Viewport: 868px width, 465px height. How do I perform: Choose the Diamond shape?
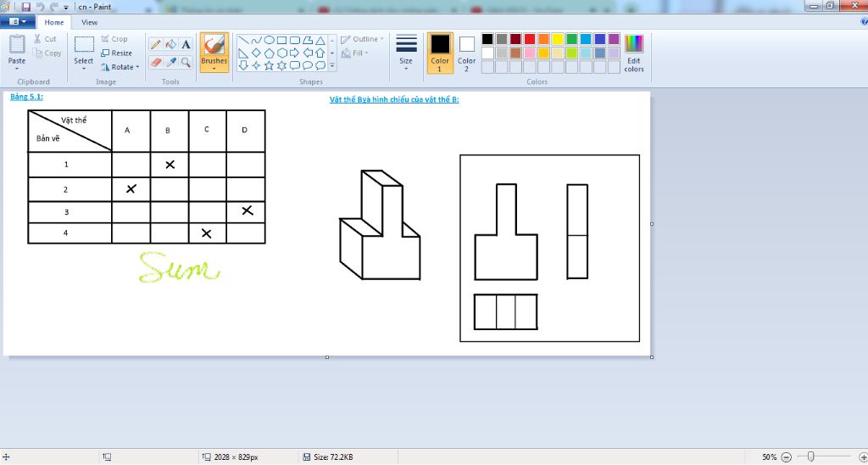pos(256,53)
